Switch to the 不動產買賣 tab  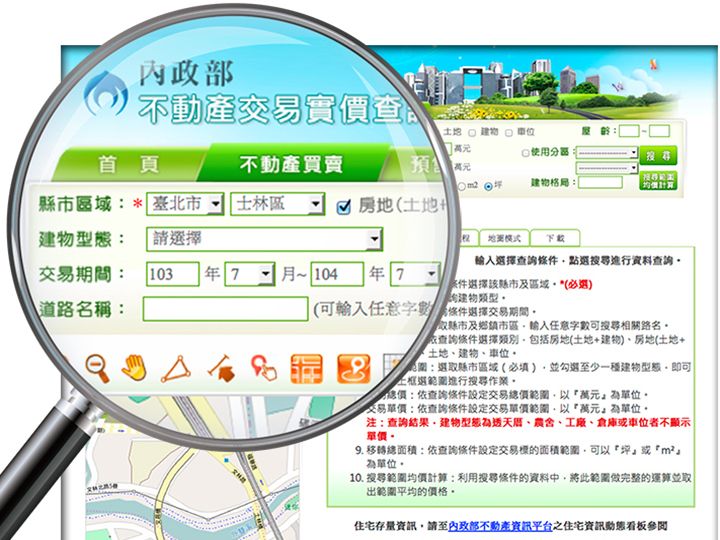[291, 164]
